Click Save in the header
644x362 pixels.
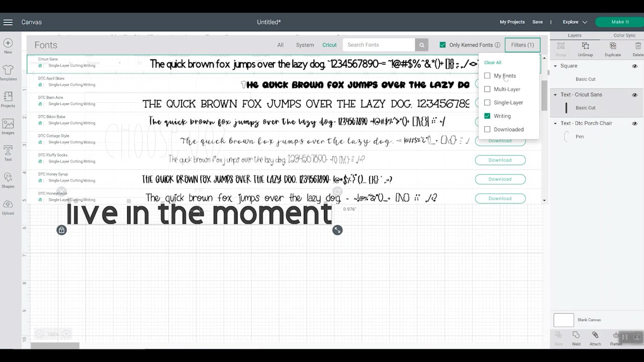[x=537, y=22]
